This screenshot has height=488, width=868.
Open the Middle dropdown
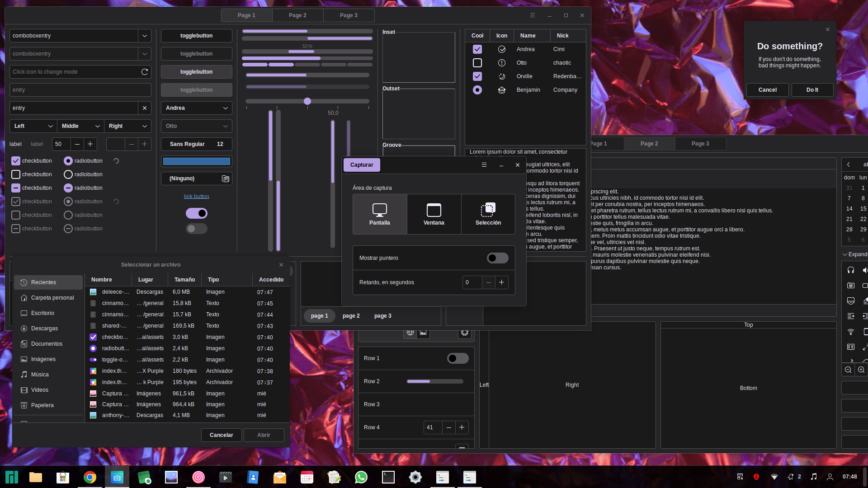pos(80,126)
